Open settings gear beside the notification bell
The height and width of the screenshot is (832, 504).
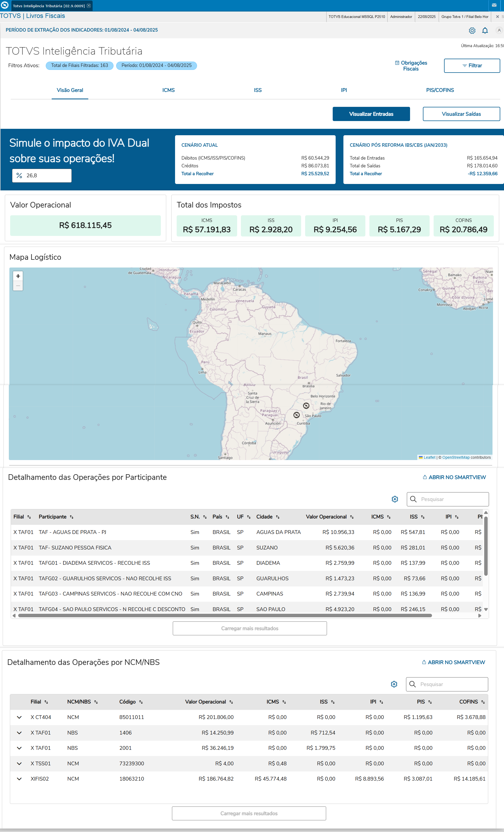472,30
